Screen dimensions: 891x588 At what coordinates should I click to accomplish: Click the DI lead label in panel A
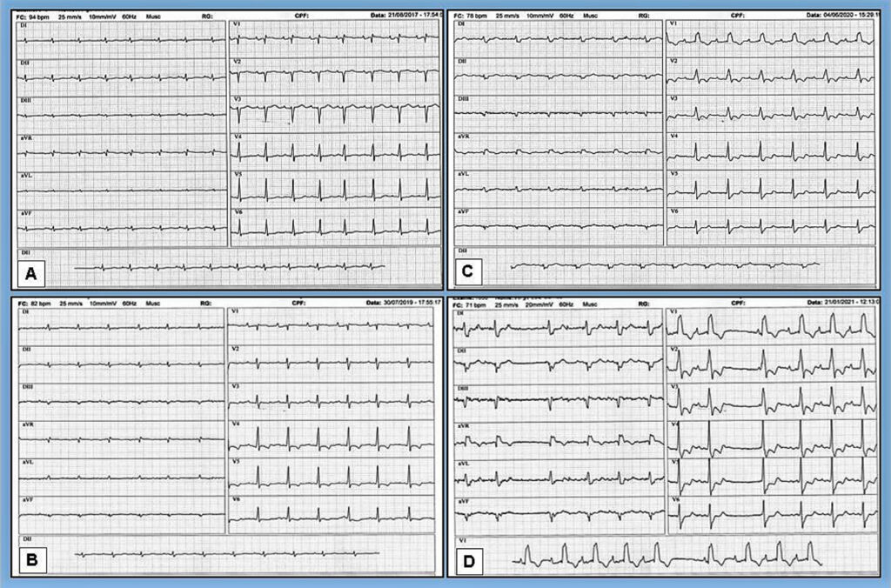(23, 25)
